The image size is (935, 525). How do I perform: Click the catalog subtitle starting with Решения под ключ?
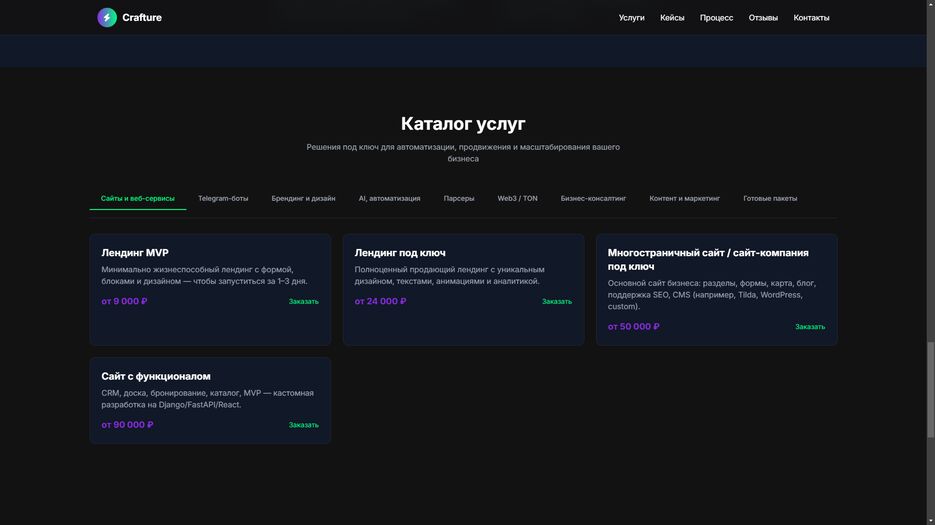(x=463, y=153)
